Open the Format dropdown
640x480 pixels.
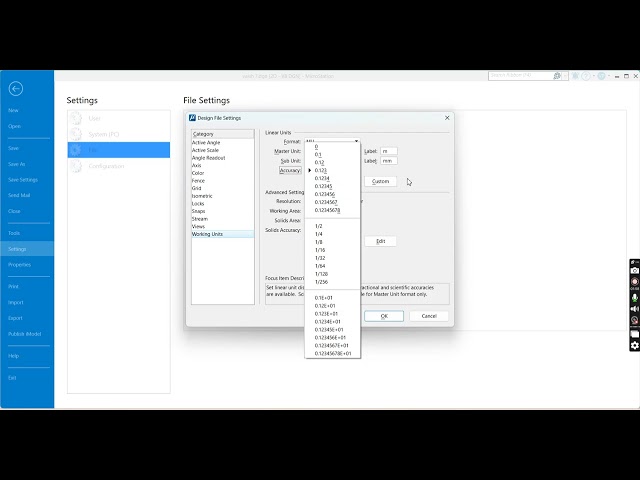[356, 141]
